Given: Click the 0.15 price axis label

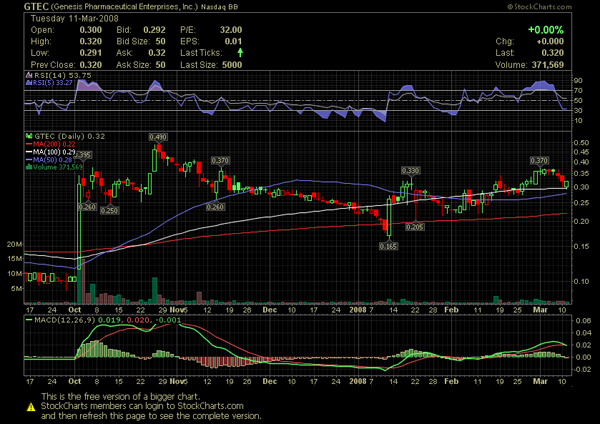Looking at the screenshot, I should click(582, 246).
